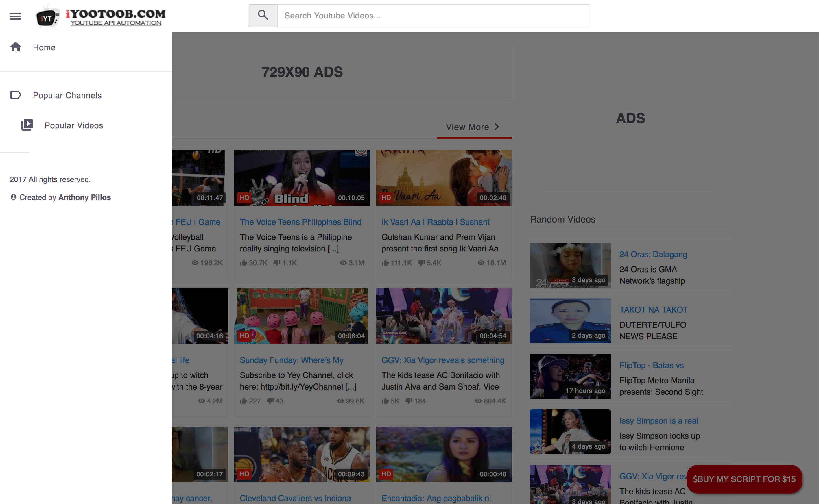Click into Search Youtube Videos field

pyautogui.click(x=433, y=16)
